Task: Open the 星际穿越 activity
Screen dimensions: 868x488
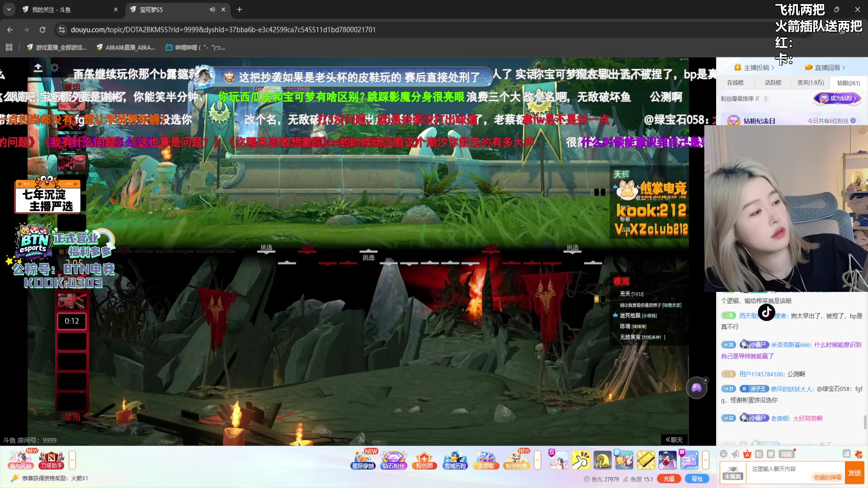Action: (x=363, y=460)
